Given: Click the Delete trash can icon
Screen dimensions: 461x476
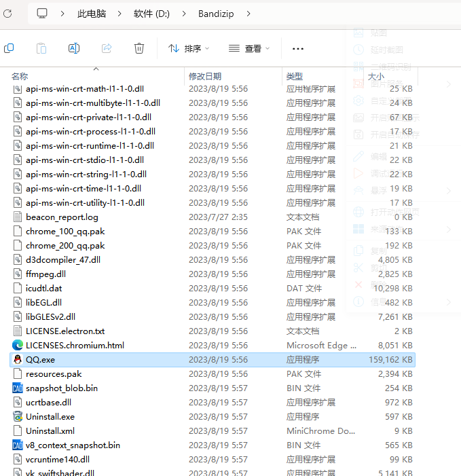Looking at the screenshot, I should point(139,48).
